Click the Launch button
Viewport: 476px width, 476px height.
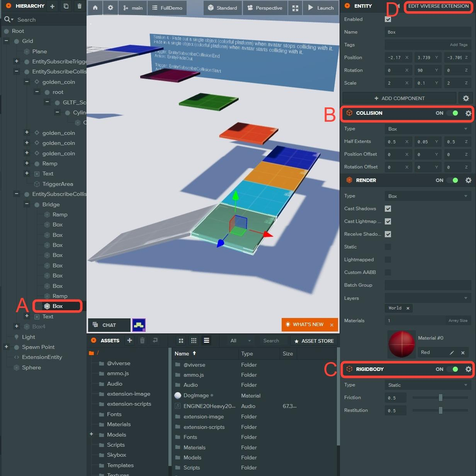321,8
